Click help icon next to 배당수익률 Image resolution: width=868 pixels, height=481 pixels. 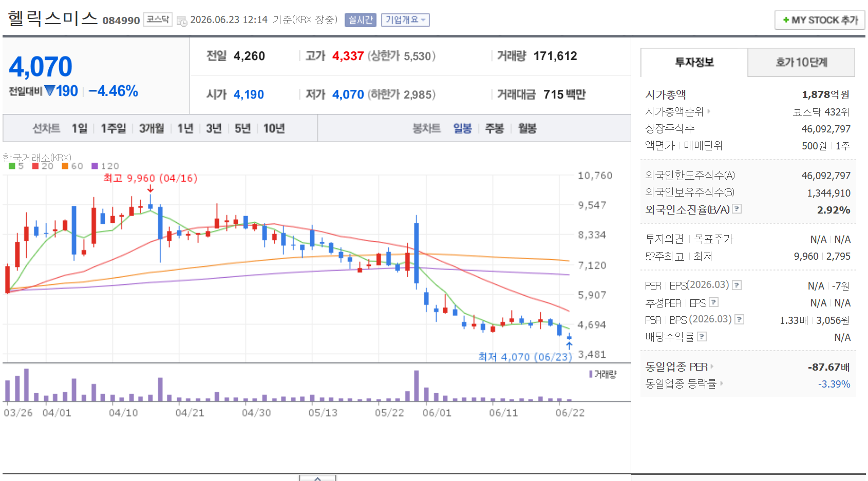(x=702, y=337)
